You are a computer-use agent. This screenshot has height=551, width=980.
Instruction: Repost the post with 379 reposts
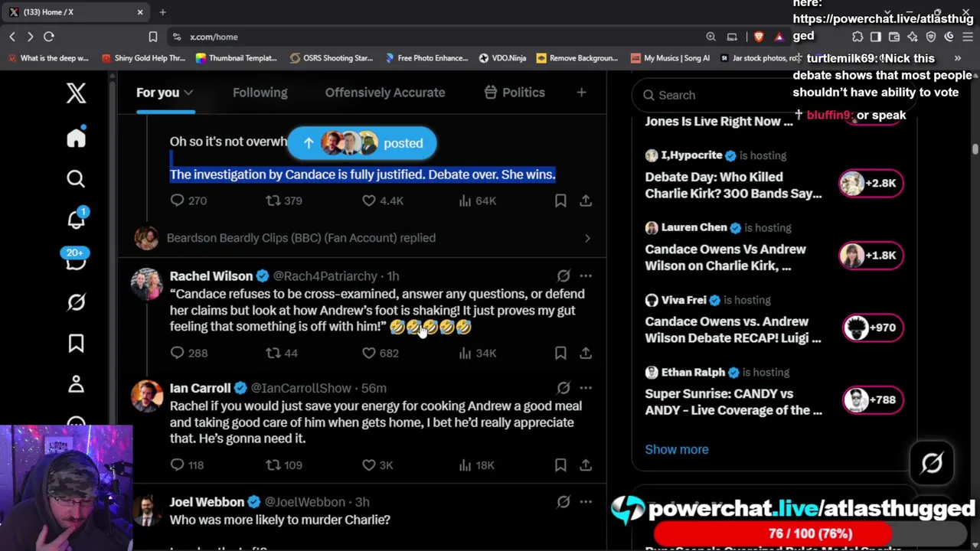tap(273, 201)
